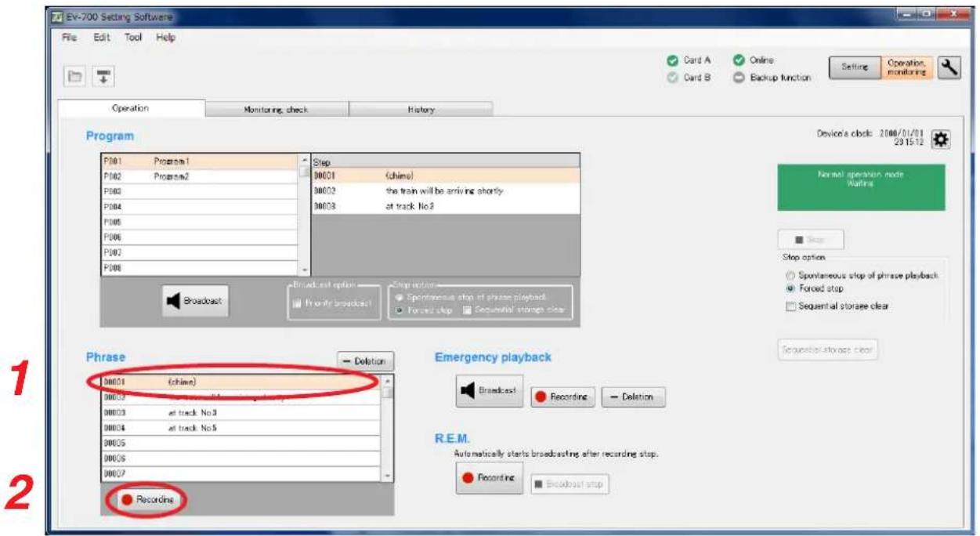Click Emergency playback Broadcast speaker button
Image resolution: width=980 pixels, height=536 pixels.
pyautogui.click(x=490, y=390)
